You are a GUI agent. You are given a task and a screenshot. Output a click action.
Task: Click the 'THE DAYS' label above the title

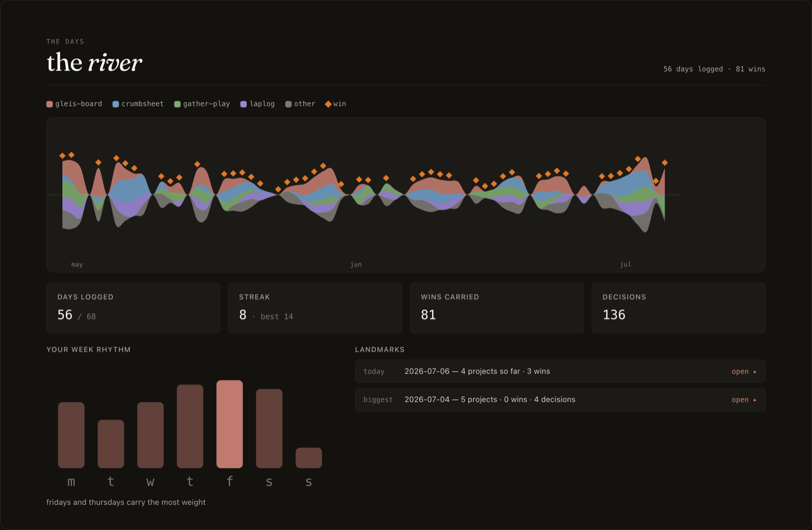65,41
